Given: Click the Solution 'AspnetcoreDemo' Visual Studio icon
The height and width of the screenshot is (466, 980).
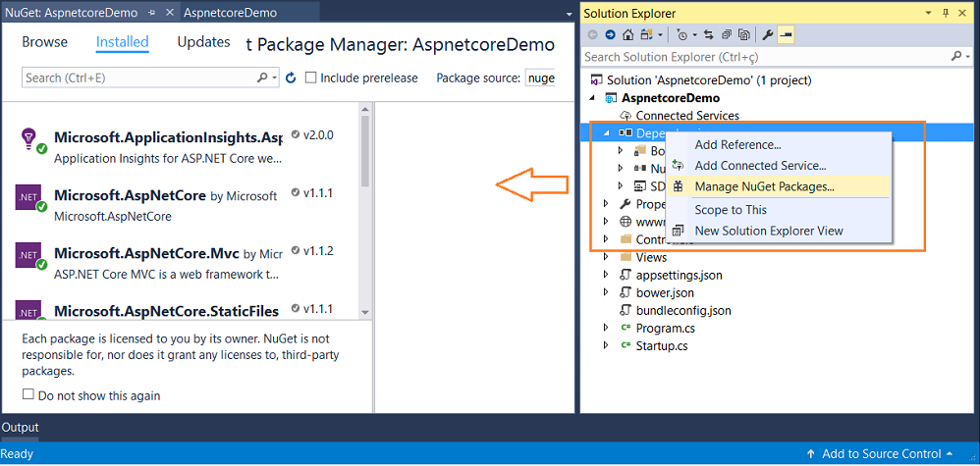Looking at the screenshot, I should point(597,80).
